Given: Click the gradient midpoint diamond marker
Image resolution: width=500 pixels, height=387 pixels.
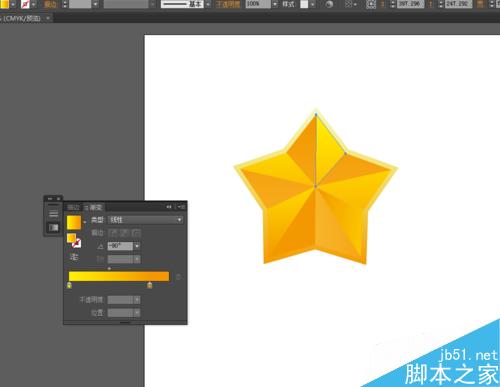Looking at the screenshot, I should [109, 268].
